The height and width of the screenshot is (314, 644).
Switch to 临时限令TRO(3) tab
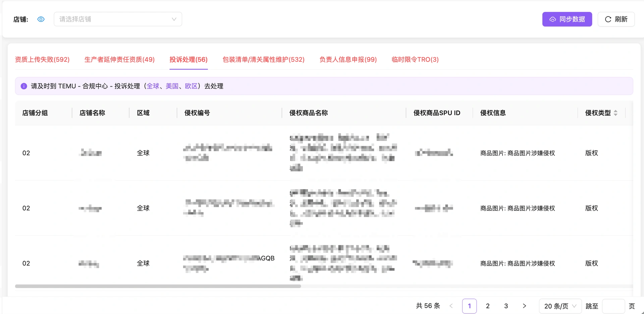(415, 59)
